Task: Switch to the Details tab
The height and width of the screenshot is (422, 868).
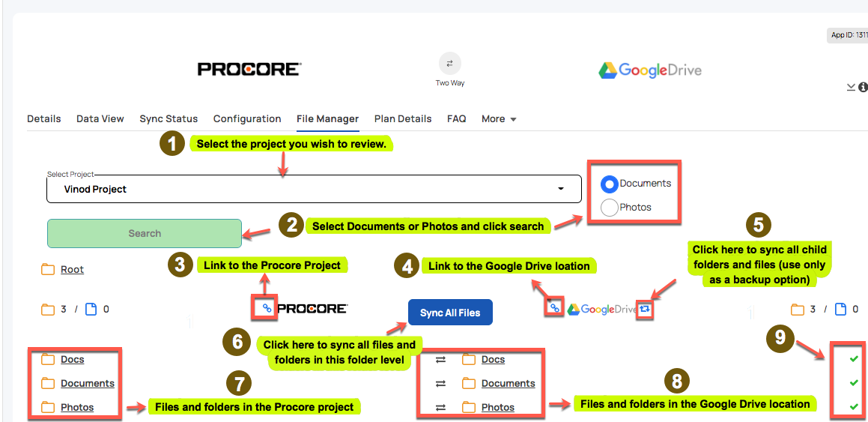Action: tap(43, 118)
